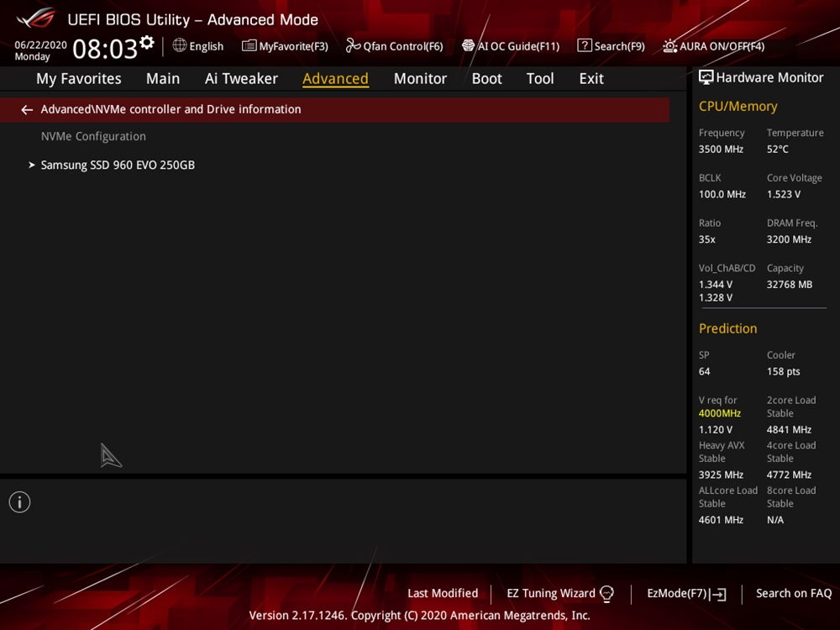Open the My Favorites tab
This screenshot has height=630, width=840.
pyautogui.click(x=79, y=79)
